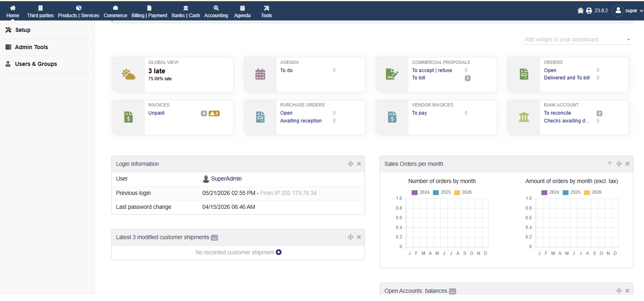This screenshot has height=301, width=644.
Task: Open the Home menu
Action: [13, 11]
